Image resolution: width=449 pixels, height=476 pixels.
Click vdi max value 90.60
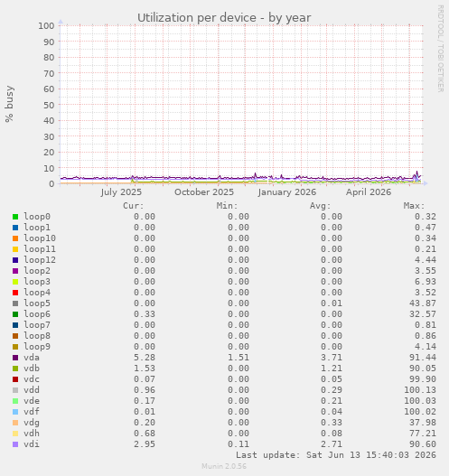(423, 444)
